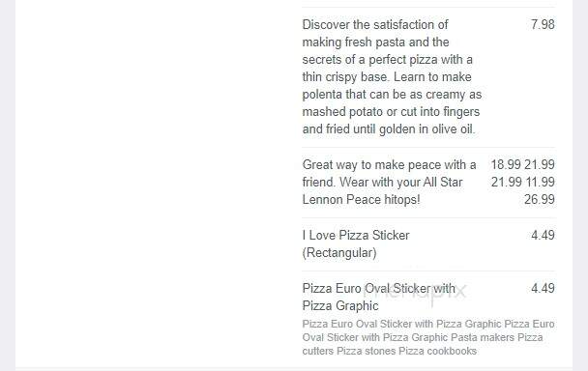This screenshot has height=371, width=588.
Task: Select the 7.98 price
Action: coord(543,25)
